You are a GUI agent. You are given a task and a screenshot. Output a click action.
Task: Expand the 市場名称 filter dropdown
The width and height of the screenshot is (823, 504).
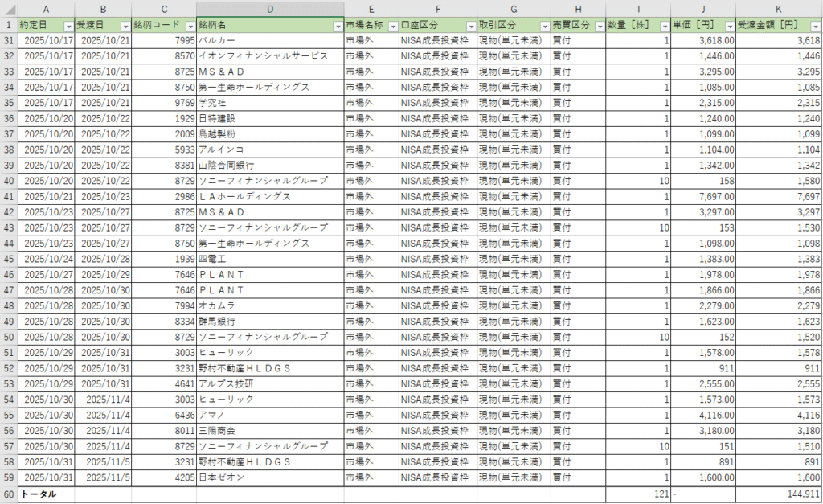391,26
